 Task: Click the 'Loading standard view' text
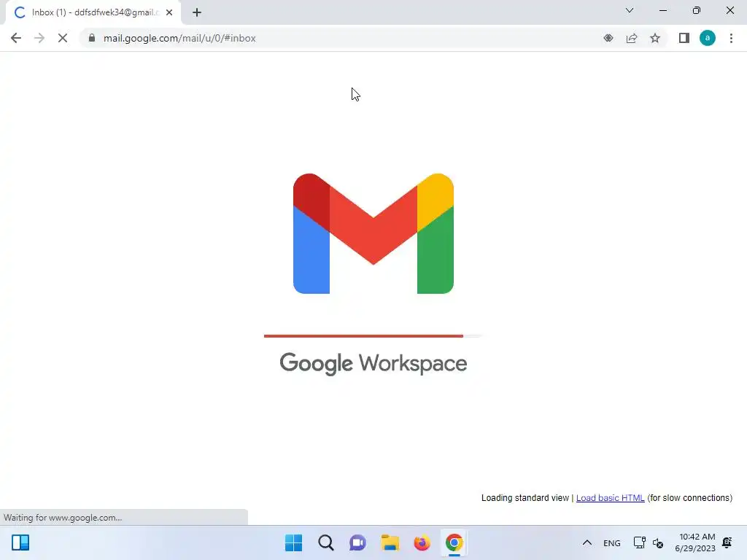525,497
